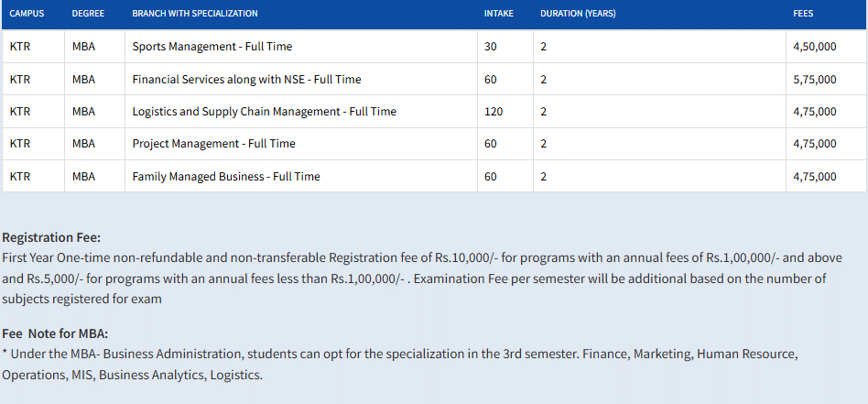Click the CAMPUS column header

26,14
